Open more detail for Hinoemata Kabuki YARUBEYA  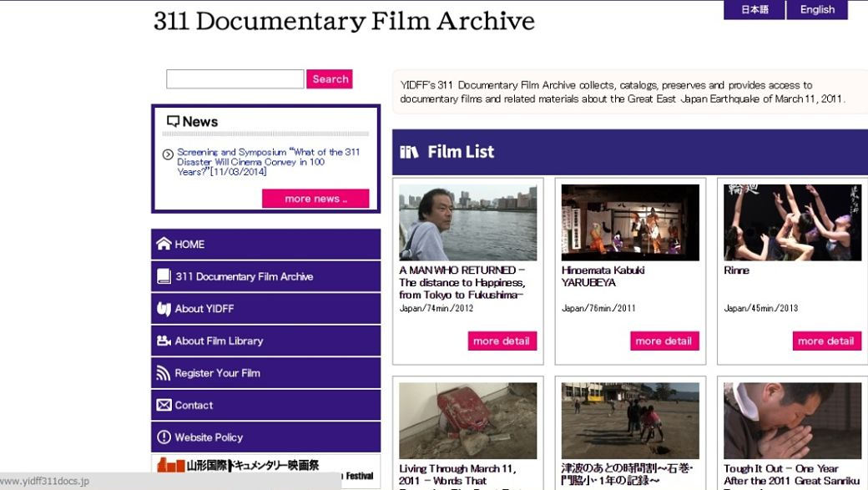(664, 341)
